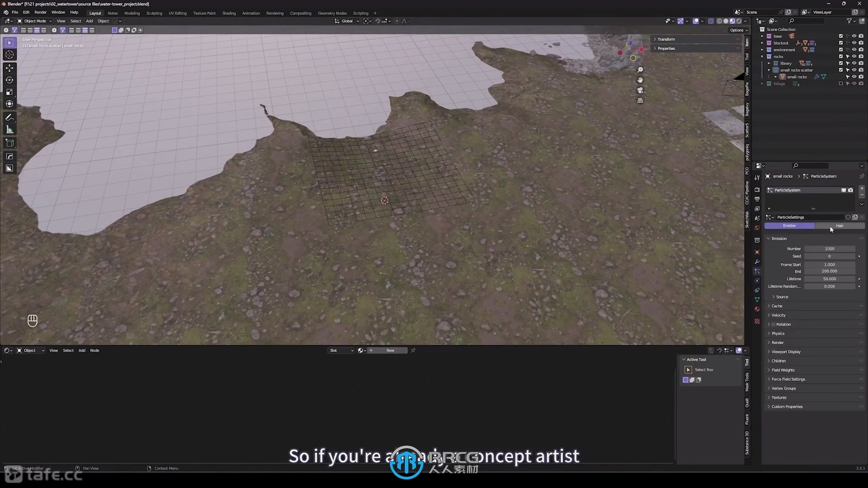The image size is (868, 488).
Task: Hide small rocks object with eye icon
Action: [854, 77]
